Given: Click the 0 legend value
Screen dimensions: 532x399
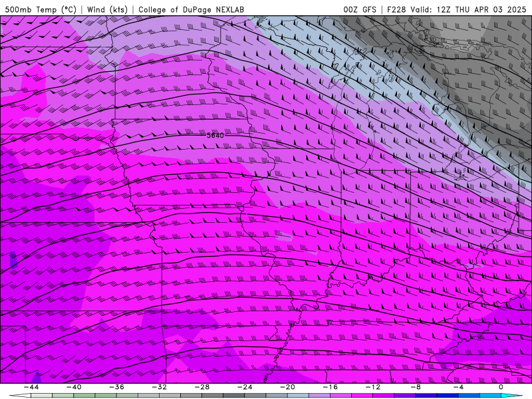Looking at the screenshot, I should point(501,387).
